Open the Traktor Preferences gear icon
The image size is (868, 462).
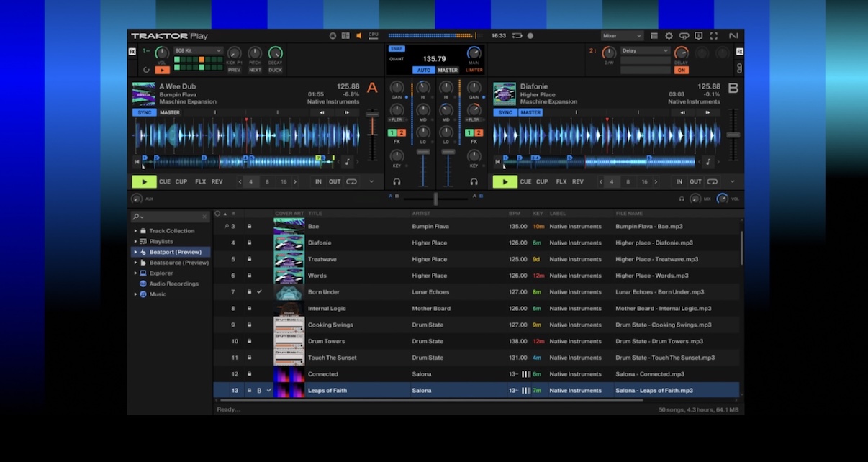(669, 35)
